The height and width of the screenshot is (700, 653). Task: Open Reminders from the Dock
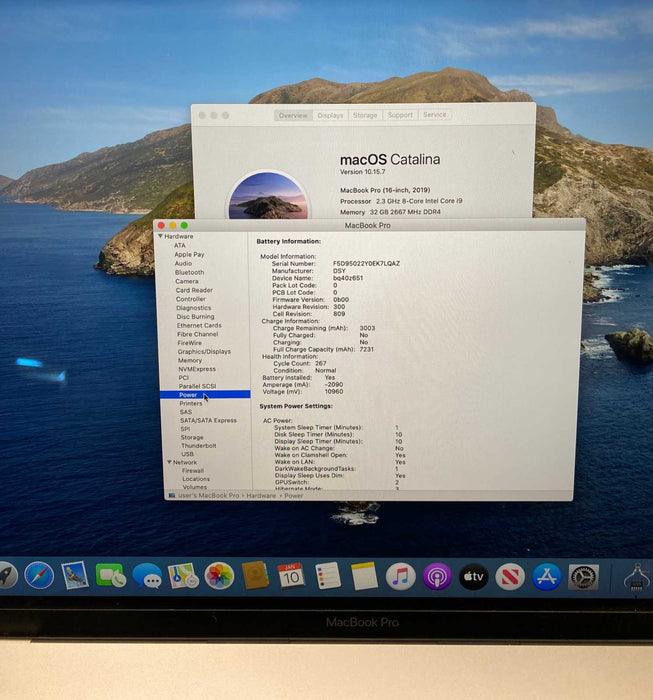(328, 575)
